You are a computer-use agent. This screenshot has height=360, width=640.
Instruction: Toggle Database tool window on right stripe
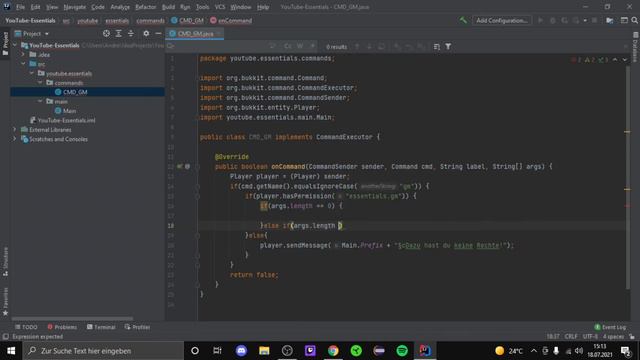coord(635,47)
